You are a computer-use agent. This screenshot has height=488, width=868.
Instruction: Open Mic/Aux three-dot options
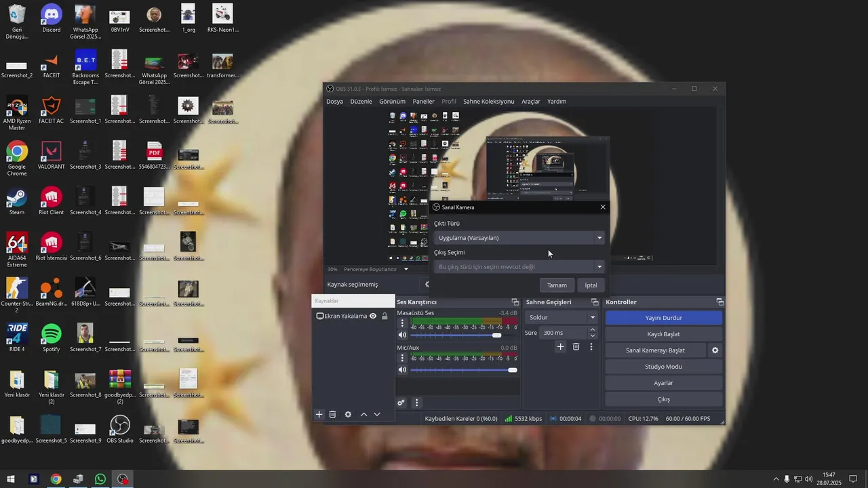[402, 358]
